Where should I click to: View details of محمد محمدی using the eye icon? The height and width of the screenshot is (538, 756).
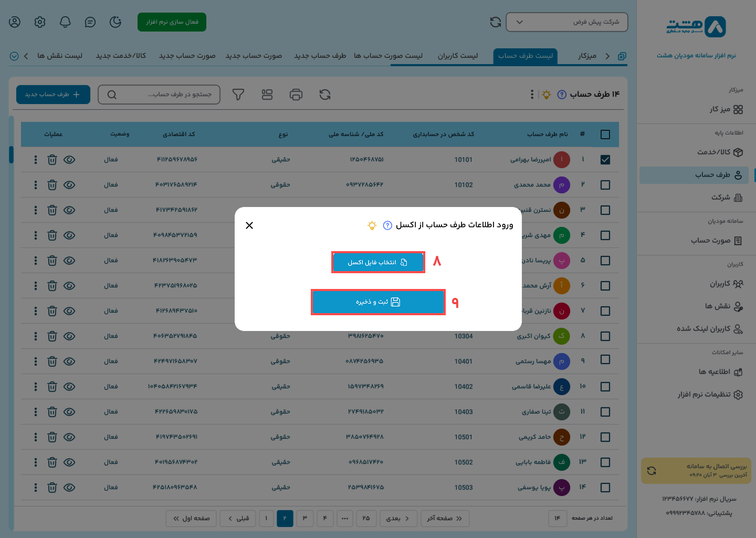tap(69, 185)
